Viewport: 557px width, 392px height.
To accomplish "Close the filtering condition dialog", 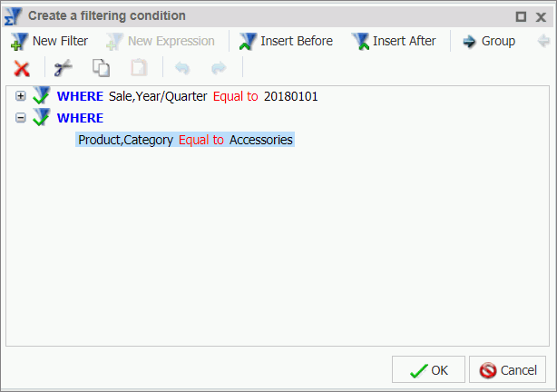I will tap(541, 16).
